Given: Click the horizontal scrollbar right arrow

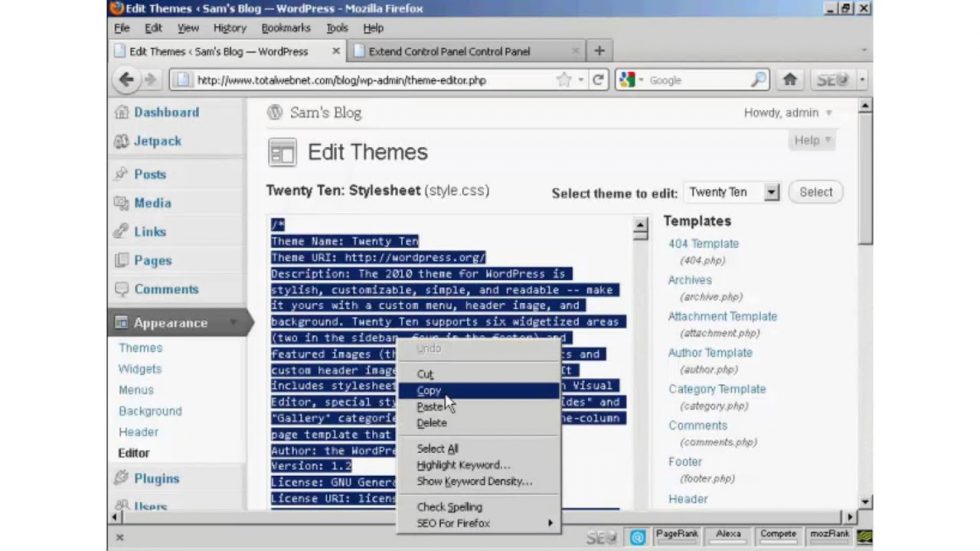Looking at the screenshot, I should pos(849,517).
